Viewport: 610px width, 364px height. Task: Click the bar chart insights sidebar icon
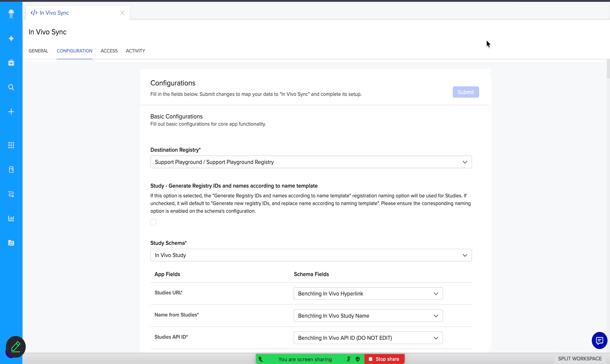point(11,218)
